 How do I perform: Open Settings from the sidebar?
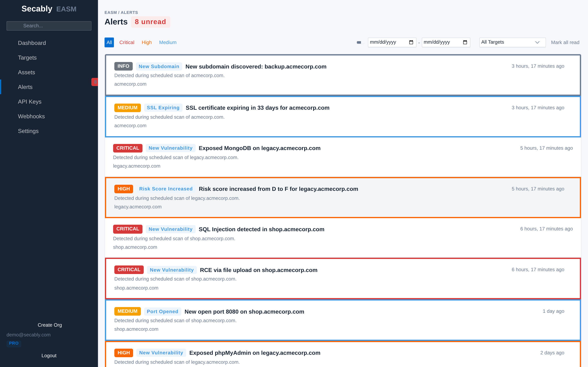point(28,131)
